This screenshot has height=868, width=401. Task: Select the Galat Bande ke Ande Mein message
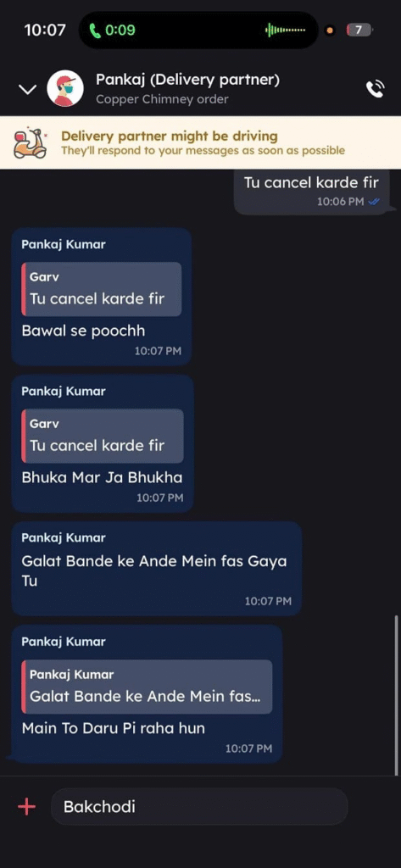coord(156,569)
